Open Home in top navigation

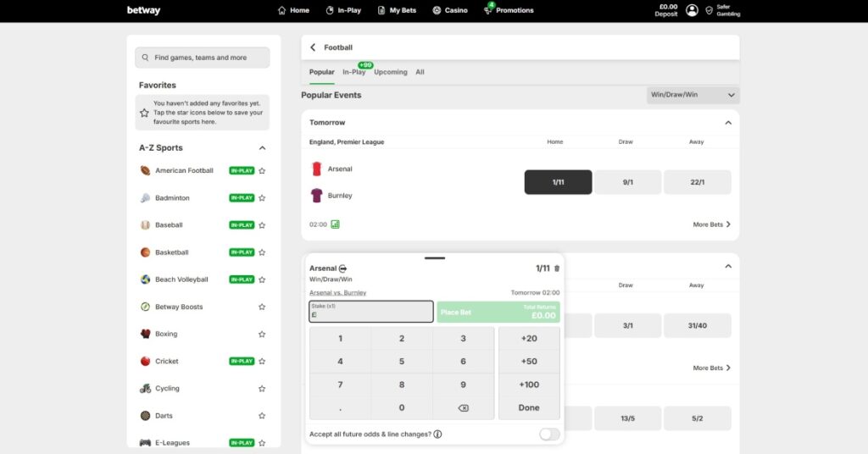tap(293, 10)
